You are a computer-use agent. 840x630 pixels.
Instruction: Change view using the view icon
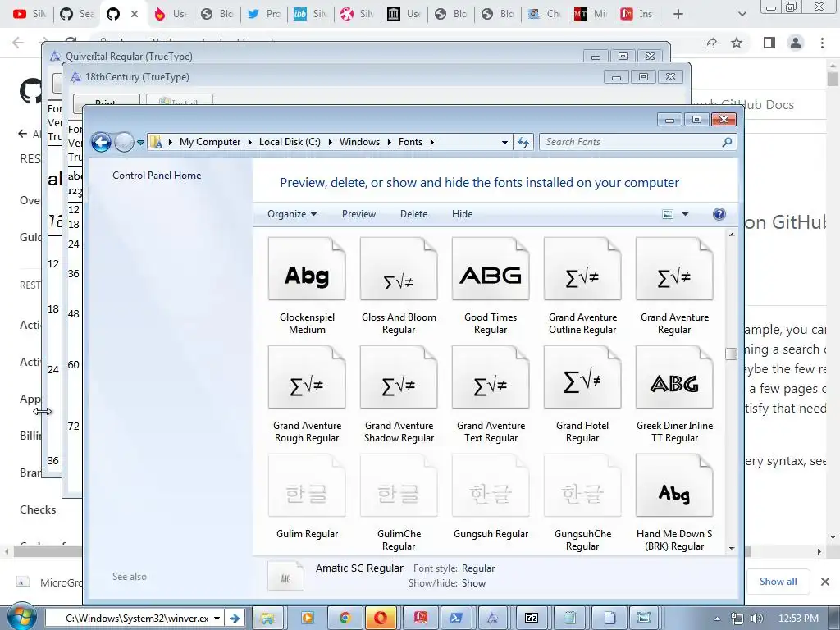pos(668,214)
